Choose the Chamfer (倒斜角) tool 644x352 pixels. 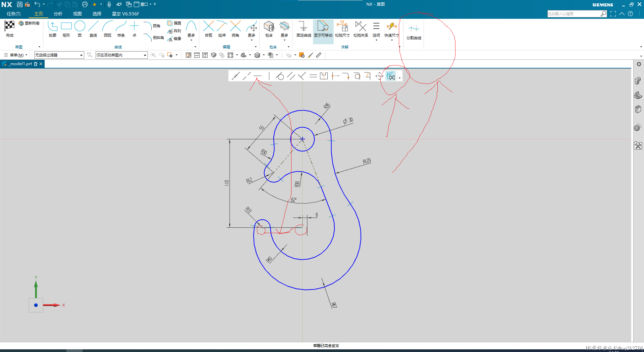pyautogui.click(x=154, y=37)
